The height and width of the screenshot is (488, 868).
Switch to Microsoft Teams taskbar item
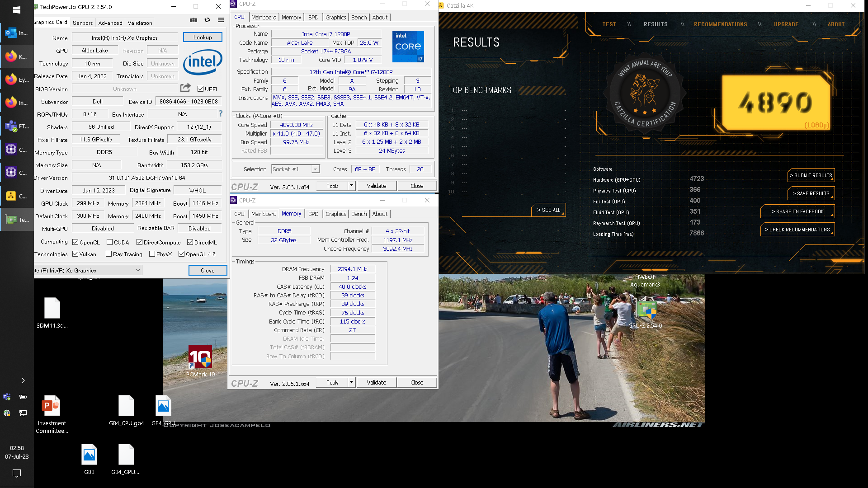17,127
